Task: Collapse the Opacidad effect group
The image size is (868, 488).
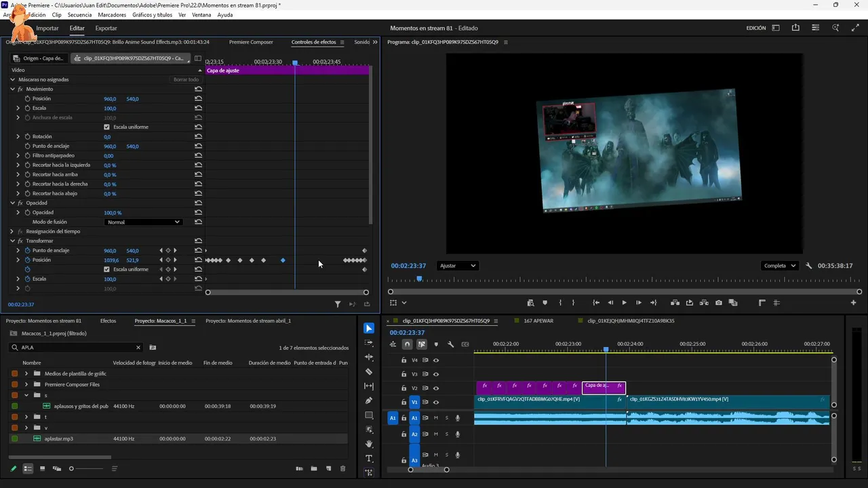Action: [x=12, y=203]
